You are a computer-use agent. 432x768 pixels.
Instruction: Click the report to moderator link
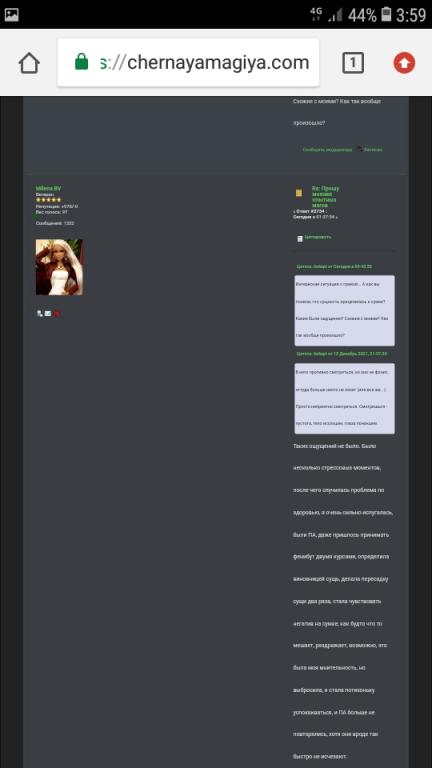point(327,150)
